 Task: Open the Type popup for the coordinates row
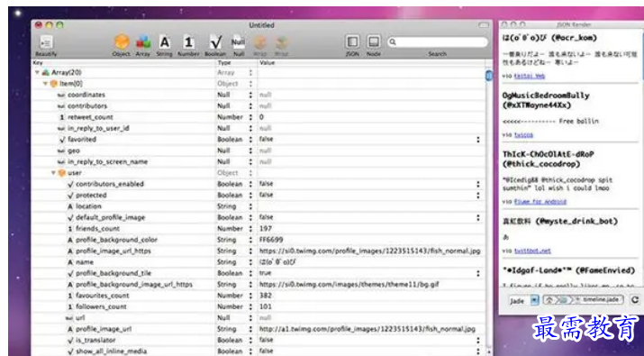pos(250,95)
